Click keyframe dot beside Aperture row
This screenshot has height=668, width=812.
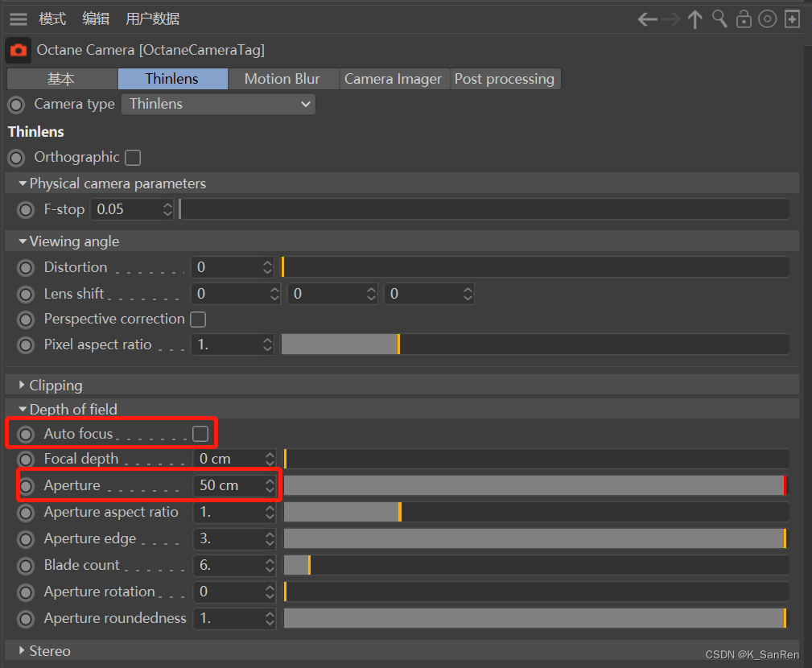click(26, 486)
